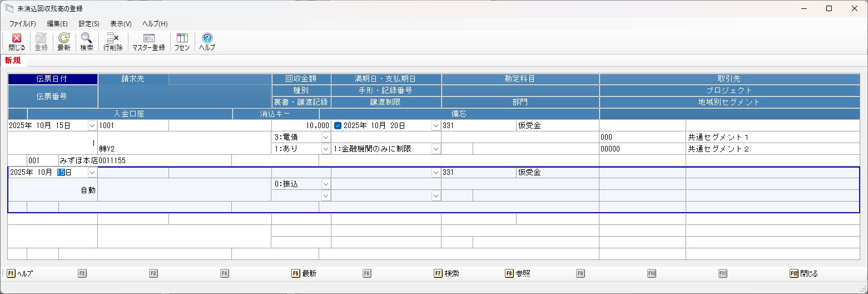Screen dimensions: 868x294
Task: Uncheck the 2025年 10月 20日 due date checkbox
Action: coord(338,126)
